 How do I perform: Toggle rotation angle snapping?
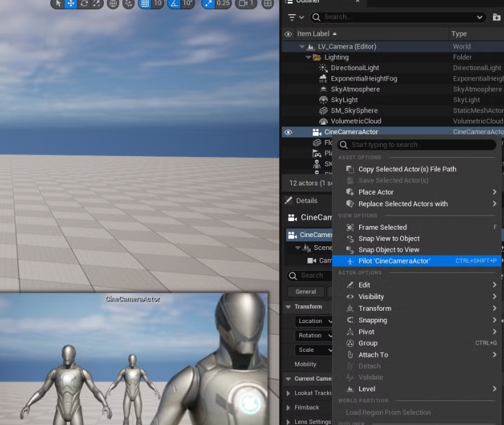point(174,3)
